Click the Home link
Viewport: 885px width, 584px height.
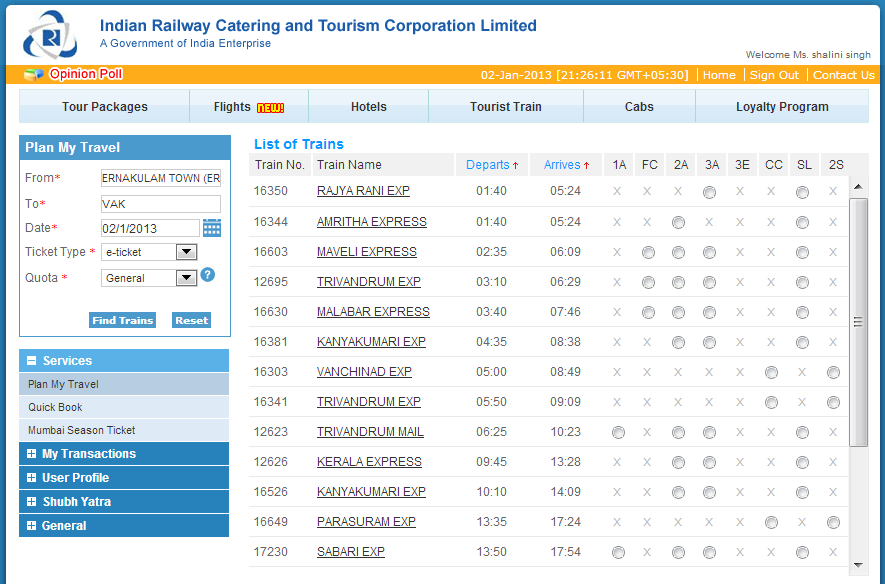click(718, 75)
